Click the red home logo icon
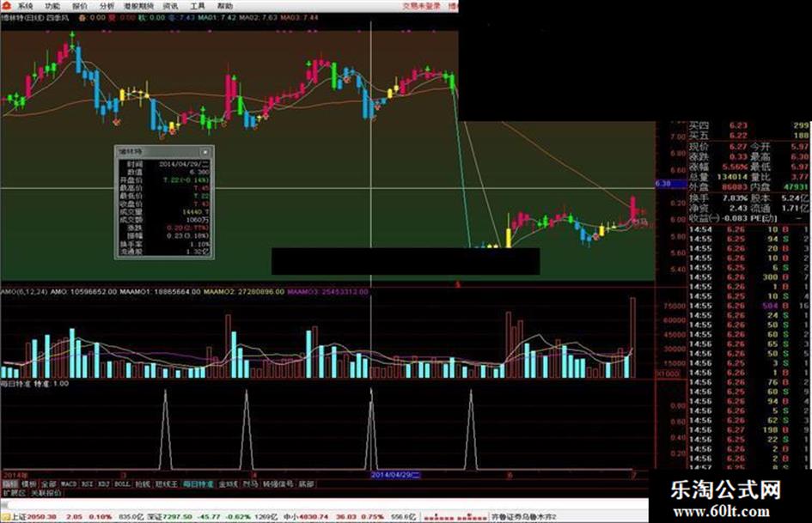This screenshot has width=812, height=523. [x=5, y=6]
